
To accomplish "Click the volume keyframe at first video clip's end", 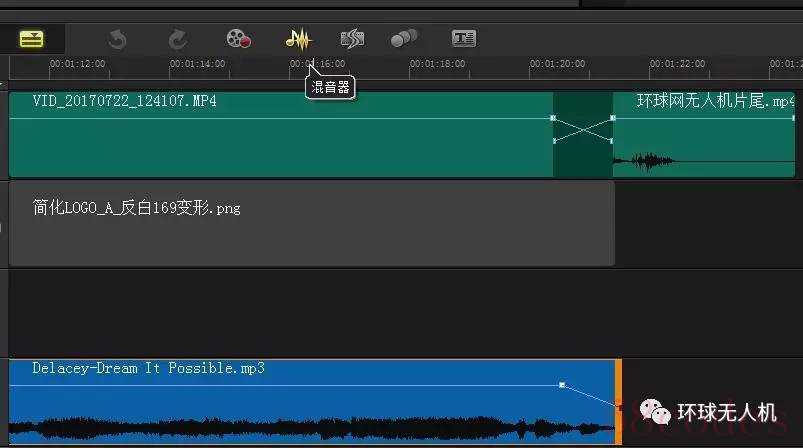I will (x=553, y=118).
